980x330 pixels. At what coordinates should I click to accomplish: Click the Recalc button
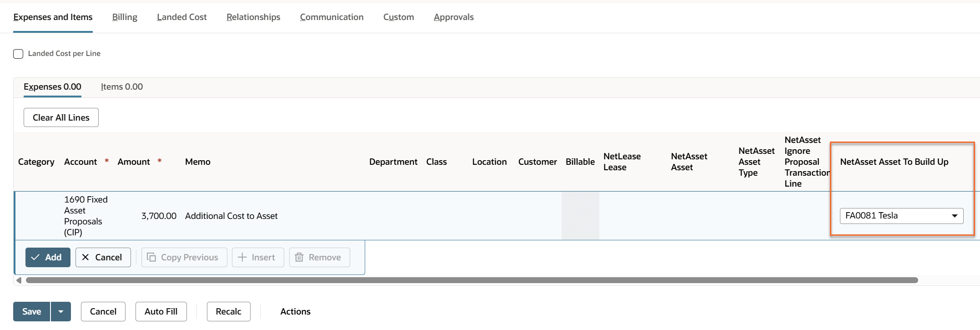[228, 311]
